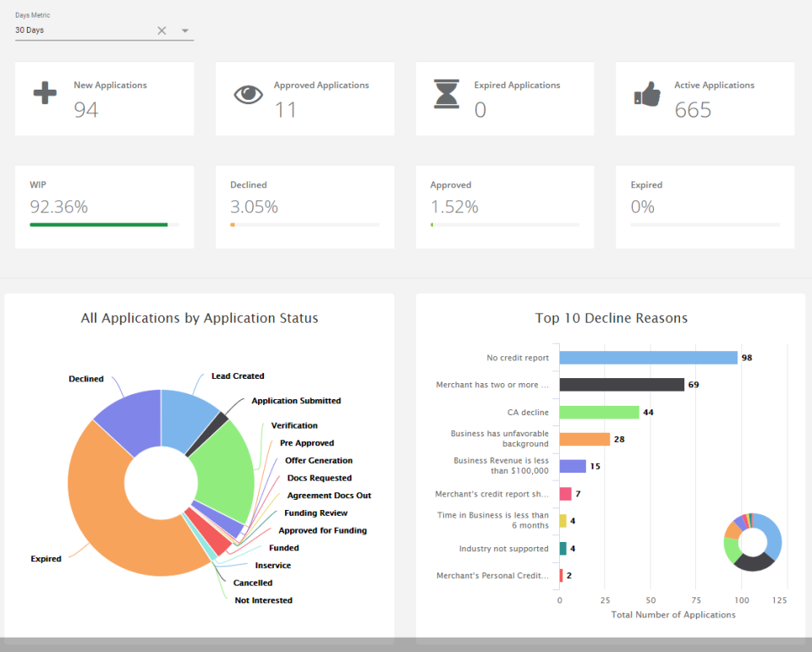The width and height of the screenshot is (812, 652).
Task: Toggle the Funded legend entry
Action: pyautogui.click(x=283, y=547)
